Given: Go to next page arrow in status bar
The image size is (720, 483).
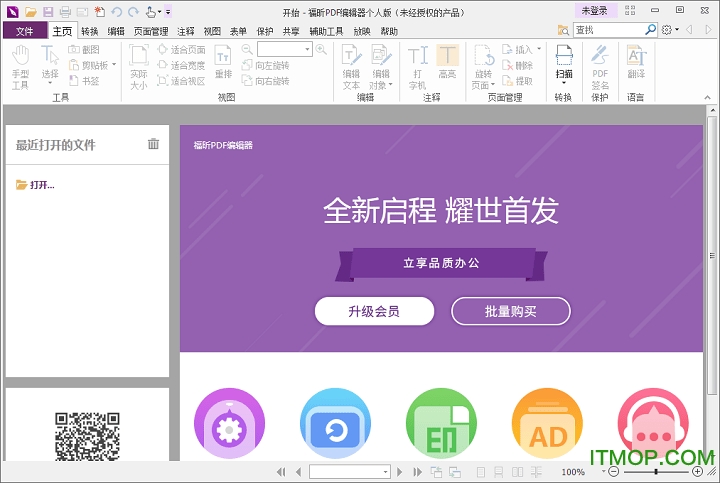Looking at the screenshot, I should tap(399, 472).
